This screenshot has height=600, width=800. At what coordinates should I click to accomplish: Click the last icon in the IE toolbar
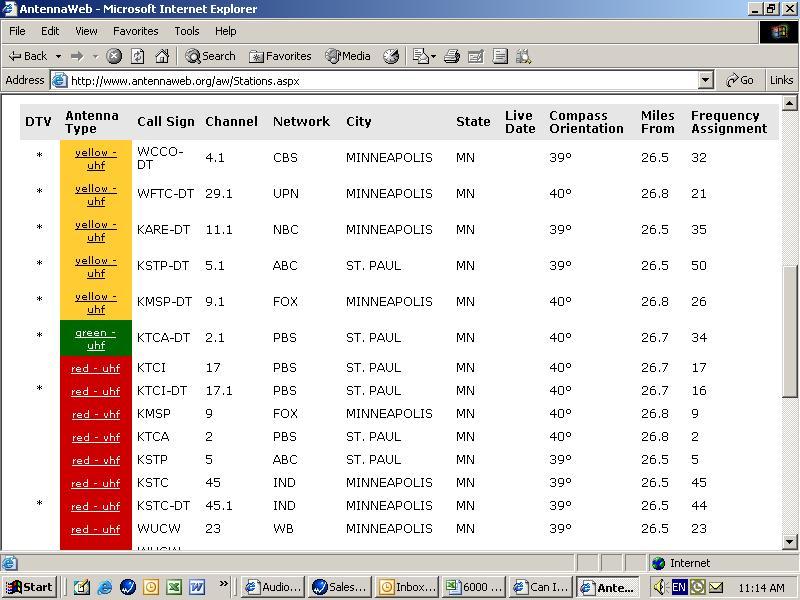coord(523,56)
